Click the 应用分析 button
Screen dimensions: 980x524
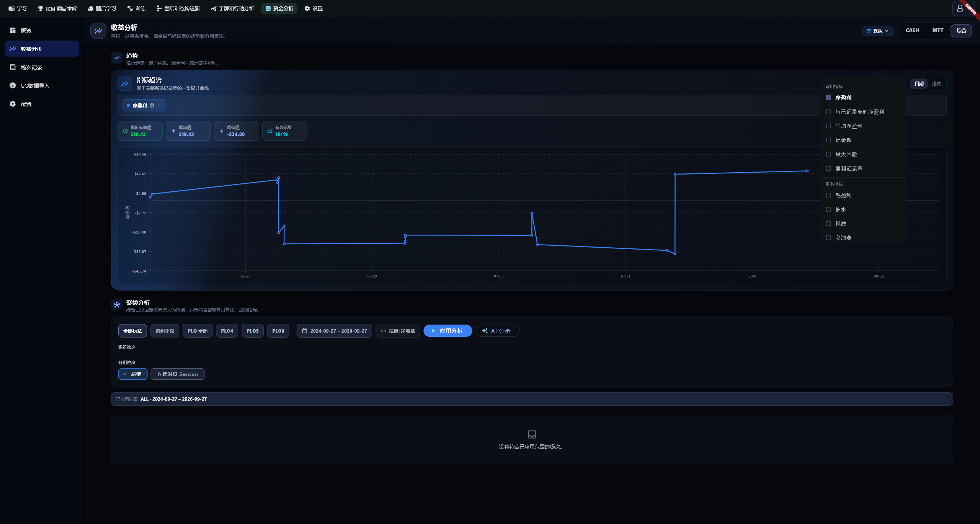pos(448,331)
